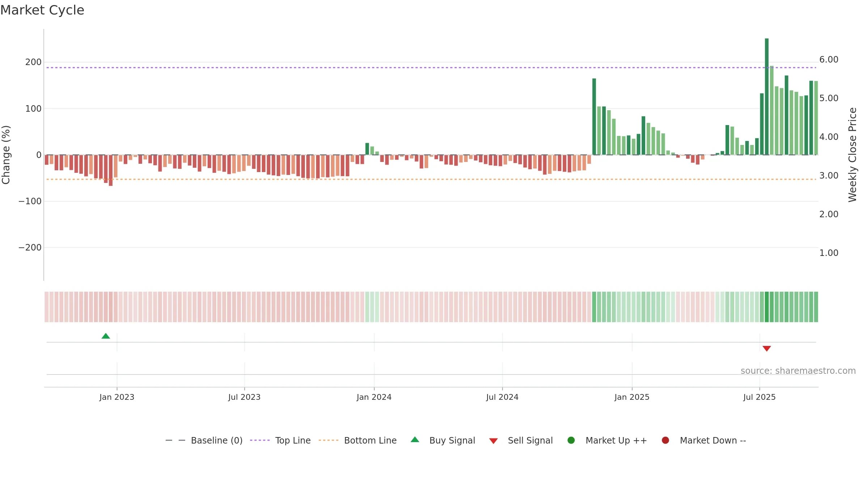Click the green Market Up ++ circle icon in the legend
868x488 pixels.
[571, 440]
